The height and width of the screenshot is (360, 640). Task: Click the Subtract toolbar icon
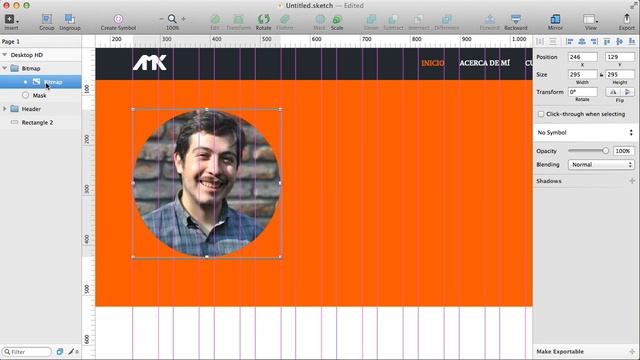coord(393,19)
